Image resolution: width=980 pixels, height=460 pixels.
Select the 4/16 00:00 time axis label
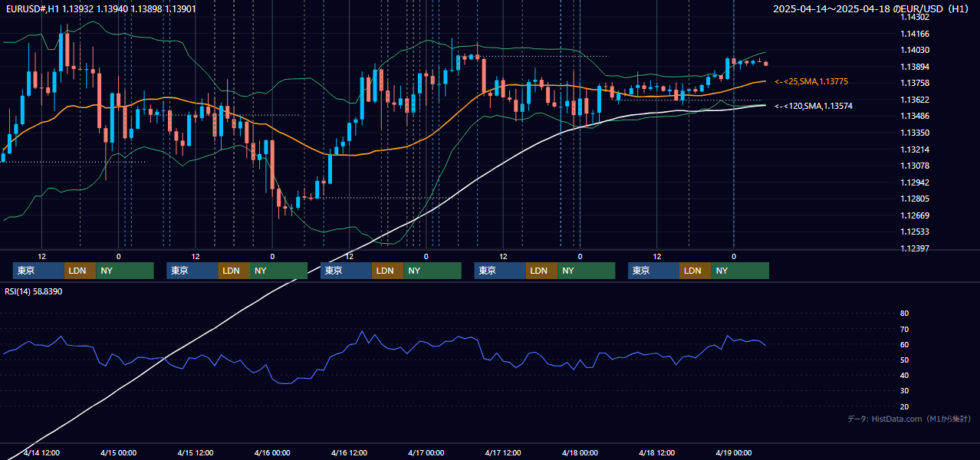tap(272, 452)
